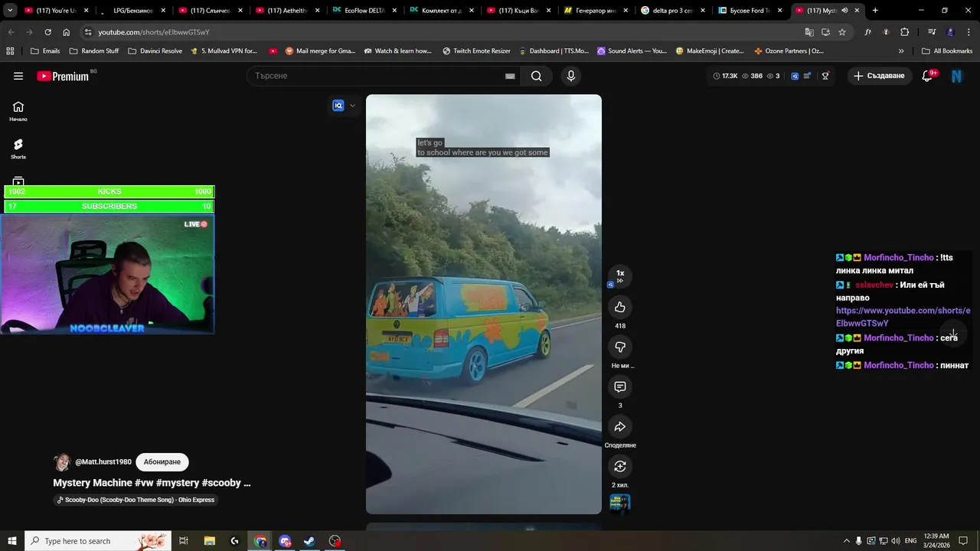Click the install app icon in address bar
Screen dimensions: 980x551
[x=825, y=32]
